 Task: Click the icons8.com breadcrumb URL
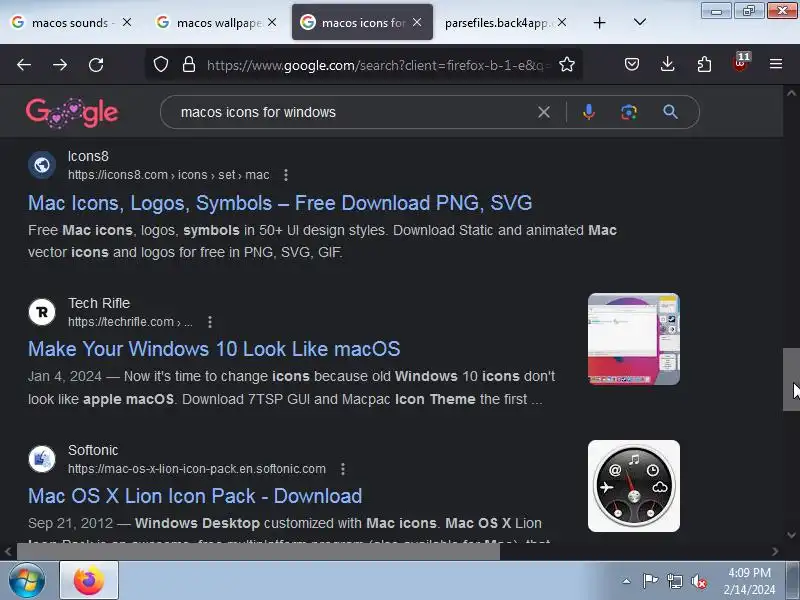[x=169, y=175]
